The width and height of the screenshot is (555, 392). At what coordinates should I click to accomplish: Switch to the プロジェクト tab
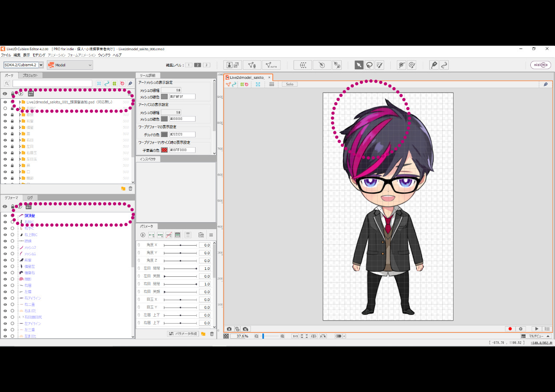point(30,75)
